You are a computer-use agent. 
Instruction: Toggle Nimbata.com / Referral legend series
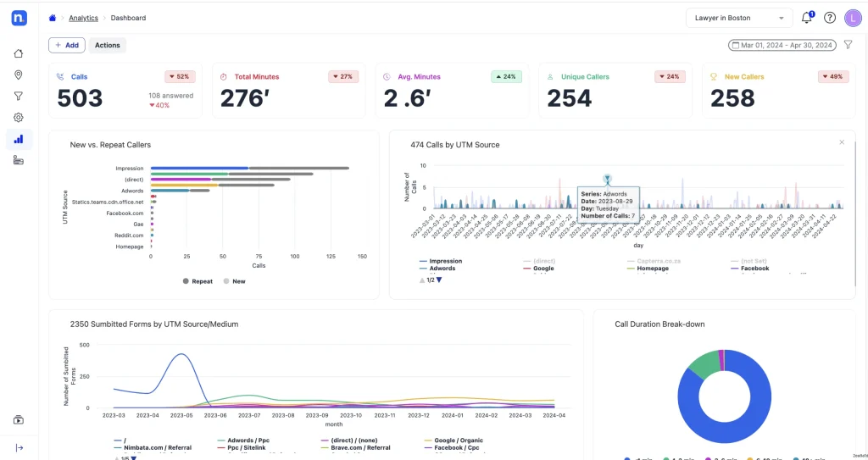click(x=153, y=448)
